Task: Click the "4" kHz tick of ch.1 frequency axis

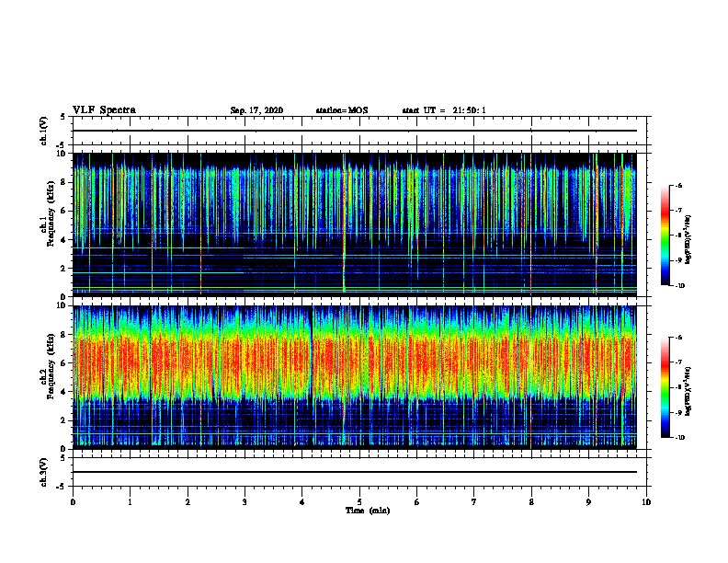Action: (x=64, y=240)
